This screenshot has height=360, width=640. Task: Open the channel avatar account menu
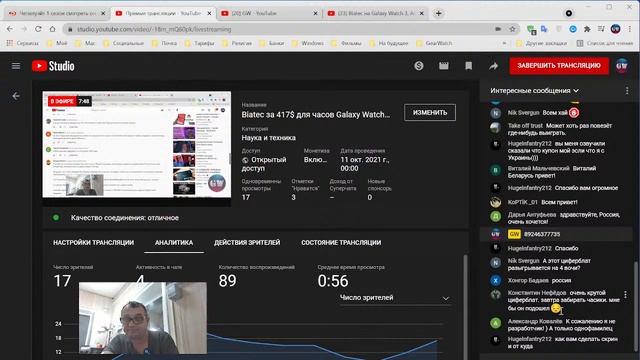click(622, 66)
